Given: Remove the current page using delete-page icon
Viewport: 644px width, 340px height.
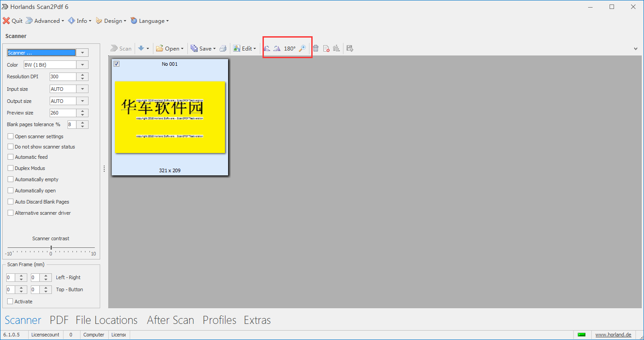Looking at the screenshot, I should pos(326,48).
